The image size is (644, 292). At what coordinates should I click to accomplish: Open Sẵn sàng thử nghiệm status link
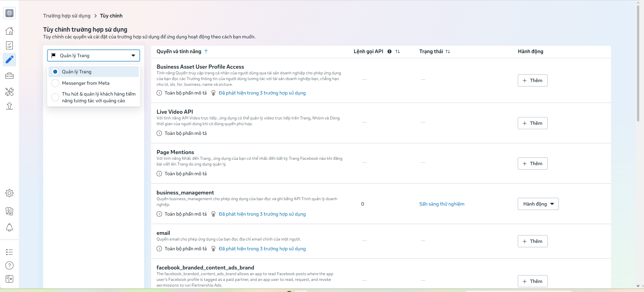tap(442, 204)
